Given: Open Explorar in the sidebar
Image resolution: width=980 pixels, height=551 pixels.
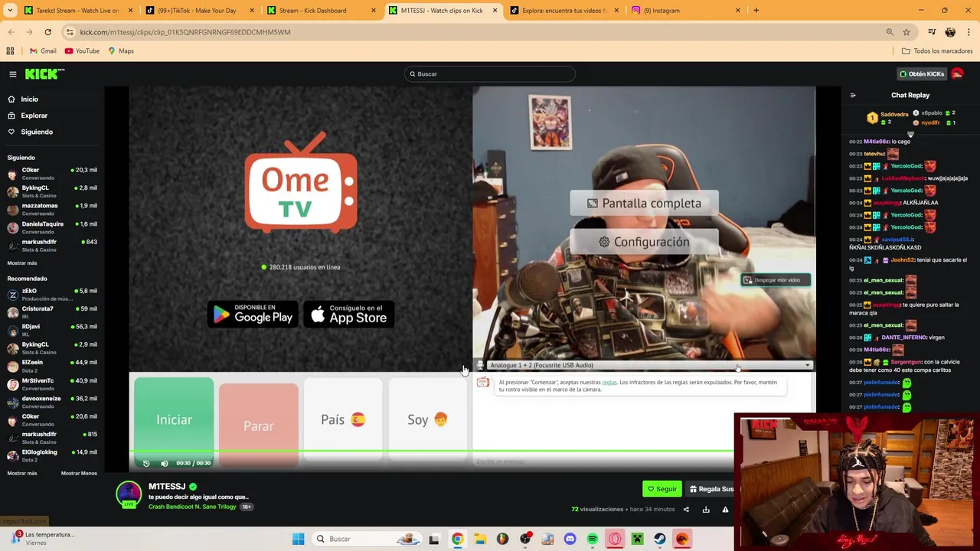Looking at the screenshot, I should coord(34,116).
